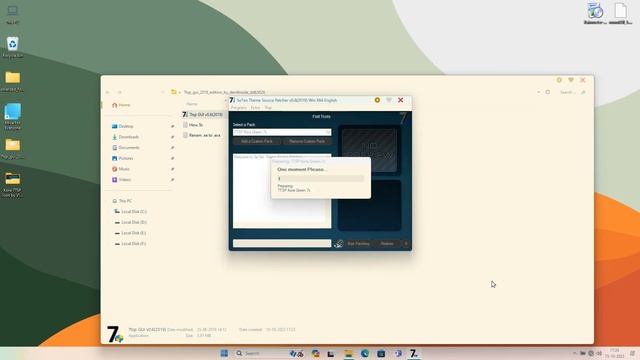Image resolution: width=640 pixels, height=360 pixels.
Task: Click the taskbar Search box
Action: point(259,353)
